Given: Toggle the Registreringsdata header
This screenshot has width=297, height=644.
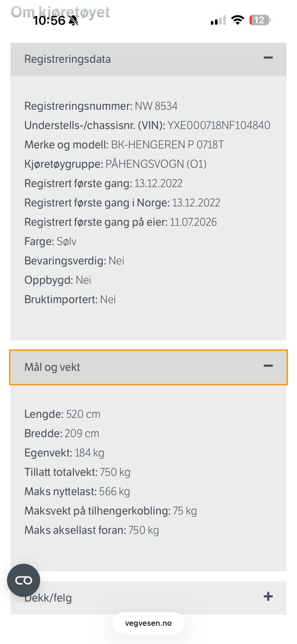Looking at the screenshot, I should point(148,59).
